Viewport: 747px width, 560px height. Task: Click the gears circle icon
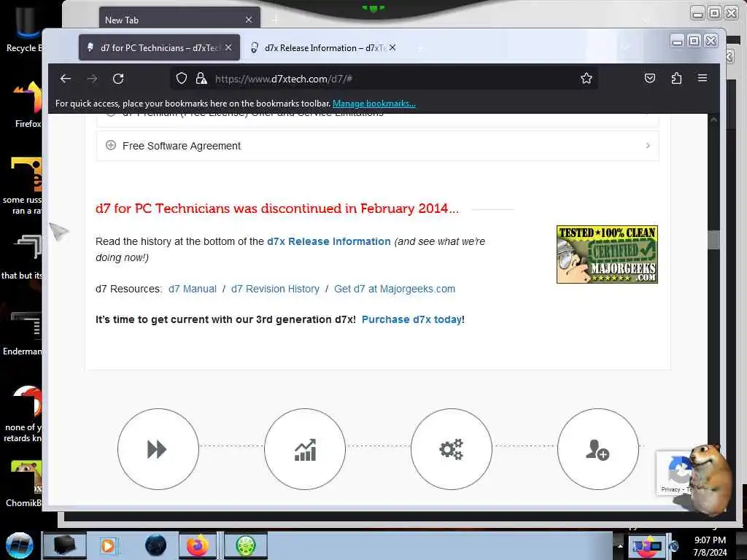[x=451, y=448]
